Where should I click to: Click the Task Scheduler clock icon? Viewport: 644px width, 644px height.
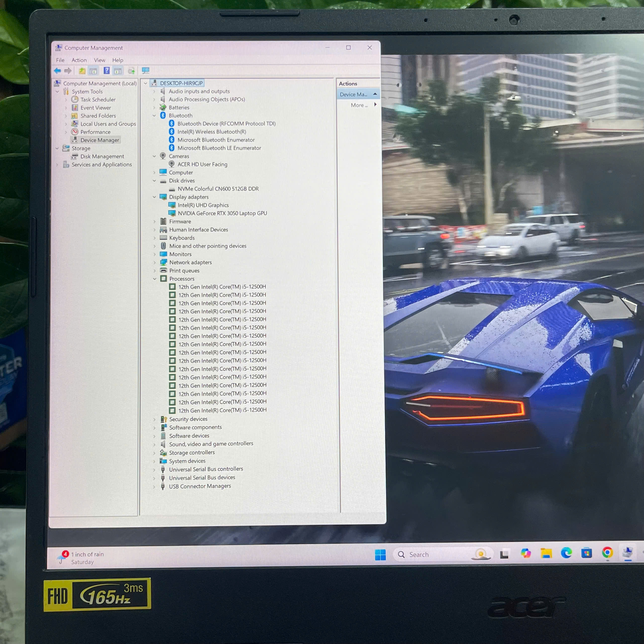coord(75,99)
